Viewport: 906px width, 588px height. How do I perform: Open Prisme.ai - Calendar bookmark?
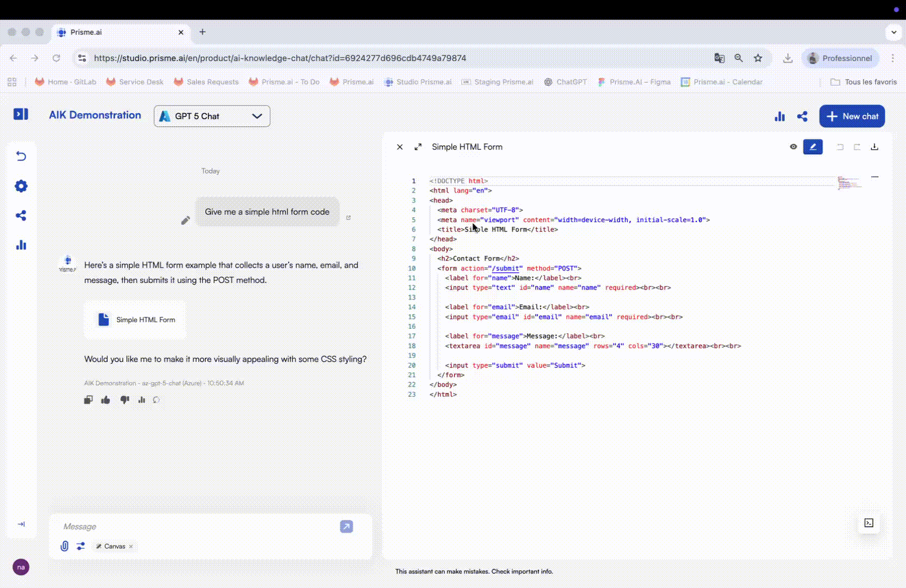point(722,82)
